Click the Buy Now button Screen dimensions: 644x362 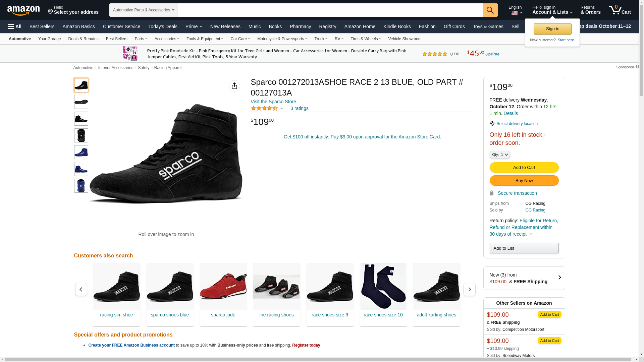click(x=524, y=181)
